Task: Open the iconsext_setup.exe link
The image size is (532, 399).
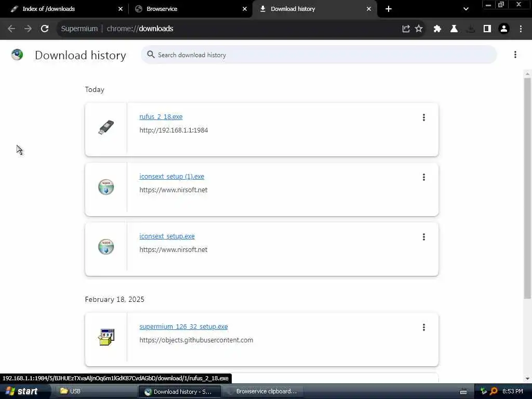Action: 167,236
